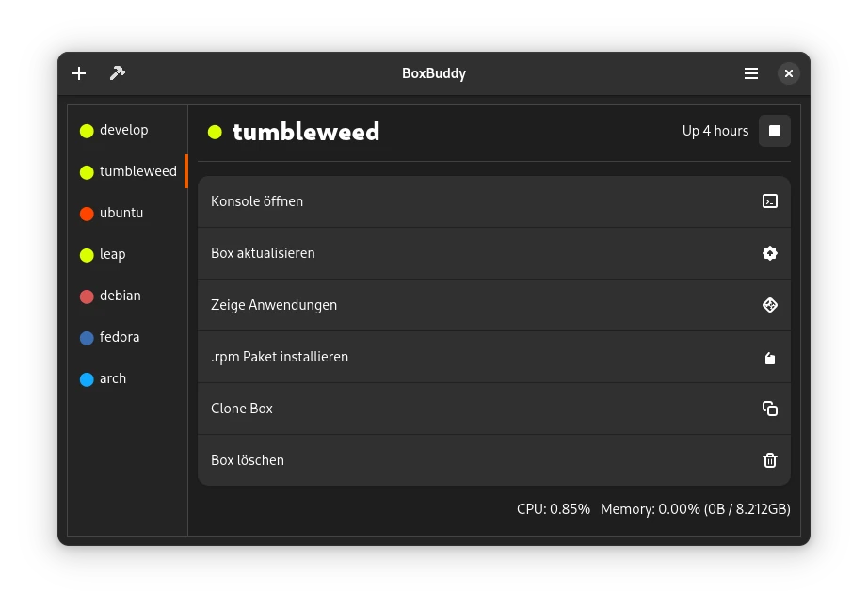
Task: Click the red status dot beside ubuntu
Action: tap(88, 213)
